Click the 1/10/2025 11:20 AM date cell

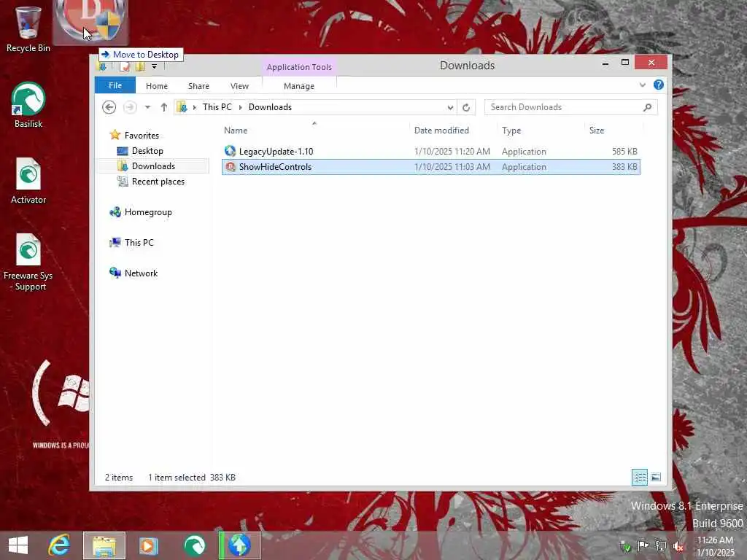(452, 152)
